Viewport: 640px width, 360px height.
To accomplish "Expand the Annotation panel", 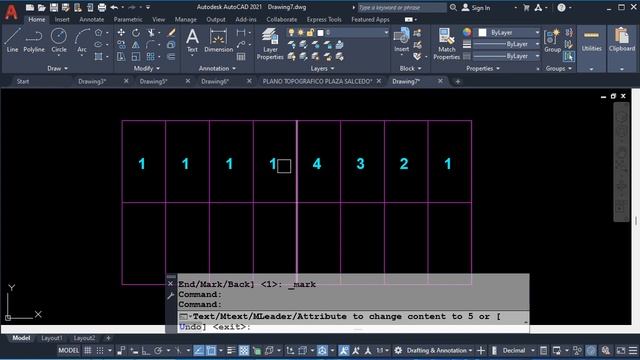I will pos(217,69).
